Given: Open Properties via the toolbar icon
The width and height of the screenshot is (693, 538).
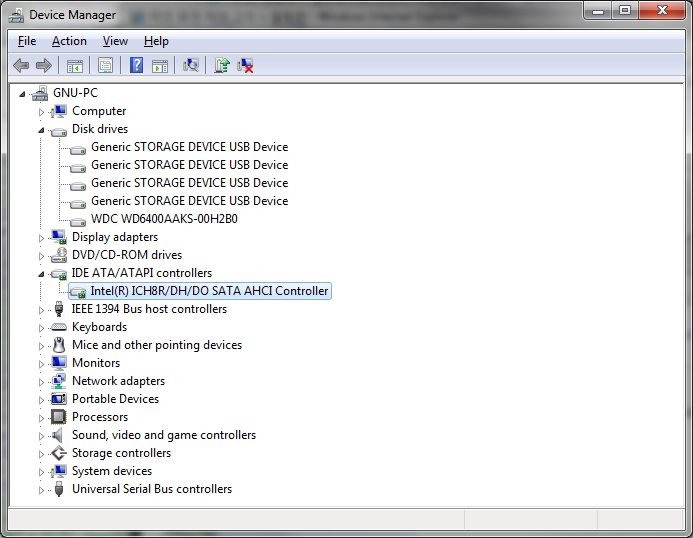Looking at the screenshot, I should tap(105, 66).
